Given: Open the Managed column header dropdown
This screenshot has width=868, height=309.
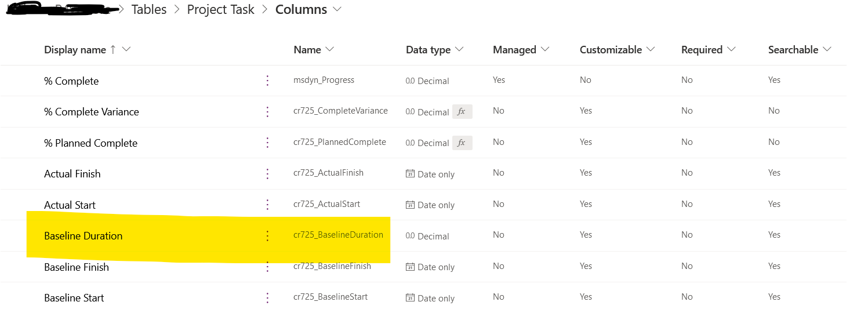Looking at the screenshot, I should (544, 50).
